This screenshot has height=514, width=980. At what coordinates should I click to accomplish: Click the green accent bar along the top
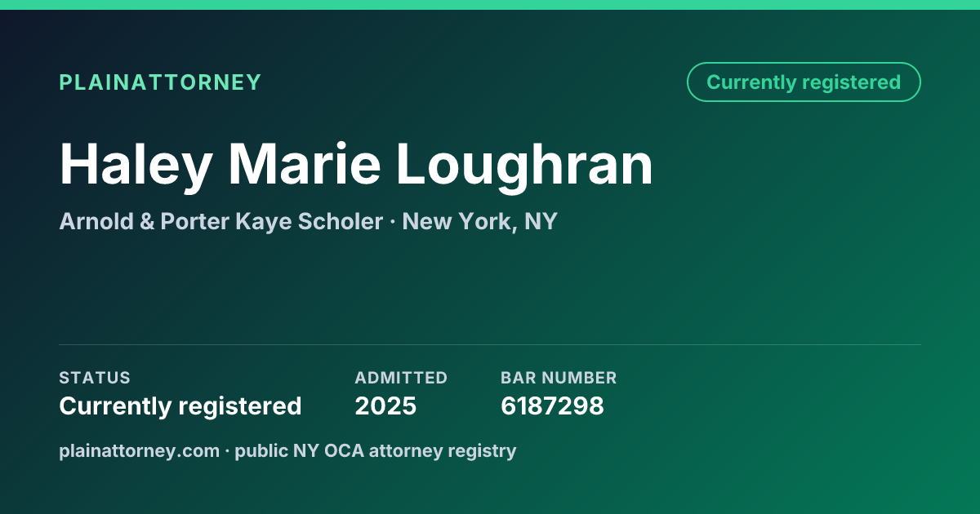point(490,5)
